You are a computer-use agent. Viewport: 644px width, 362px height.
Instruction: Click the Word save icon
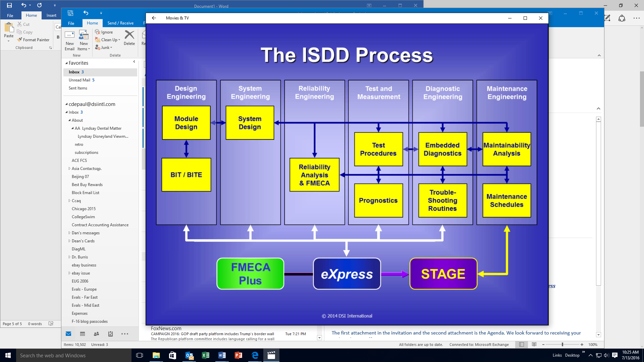click(9, 5)
